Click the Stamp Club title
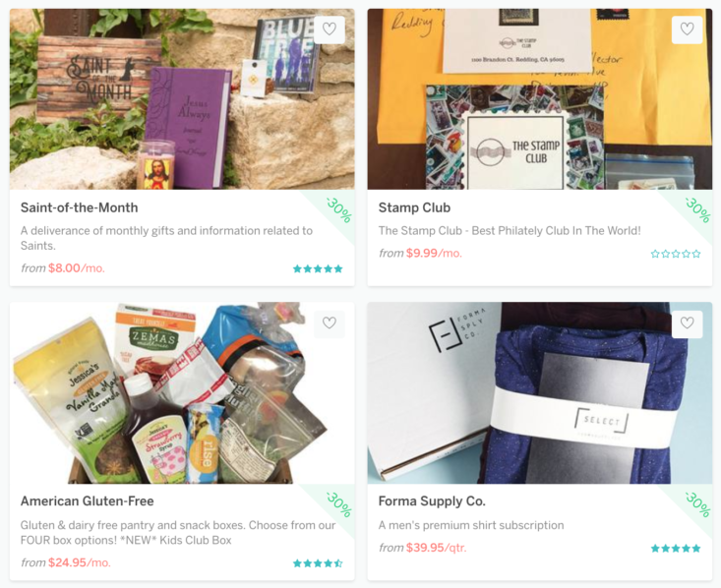 [414, 207]
